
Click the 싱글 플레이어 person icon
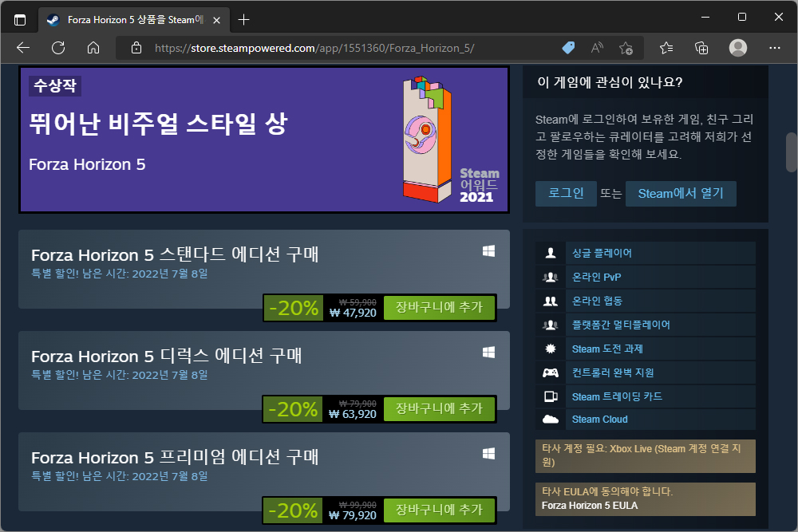point(550,253)
